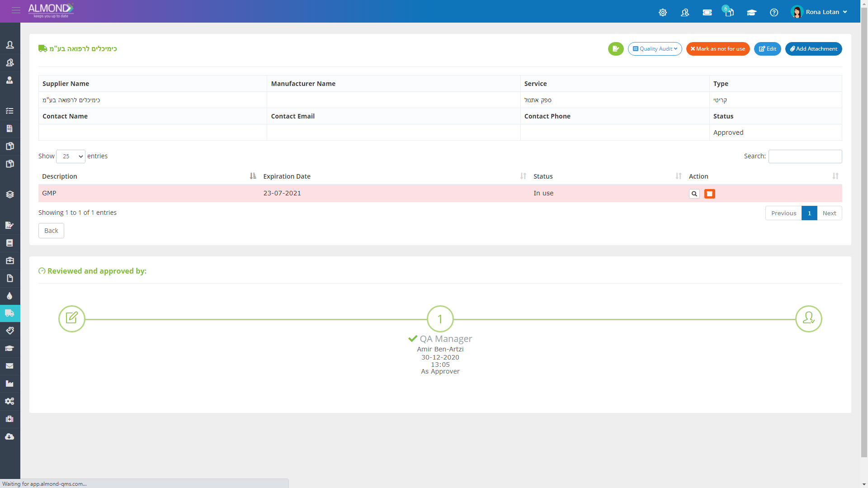Sort by Expiration Date column
868x488 pixels.
coord(395,176)
